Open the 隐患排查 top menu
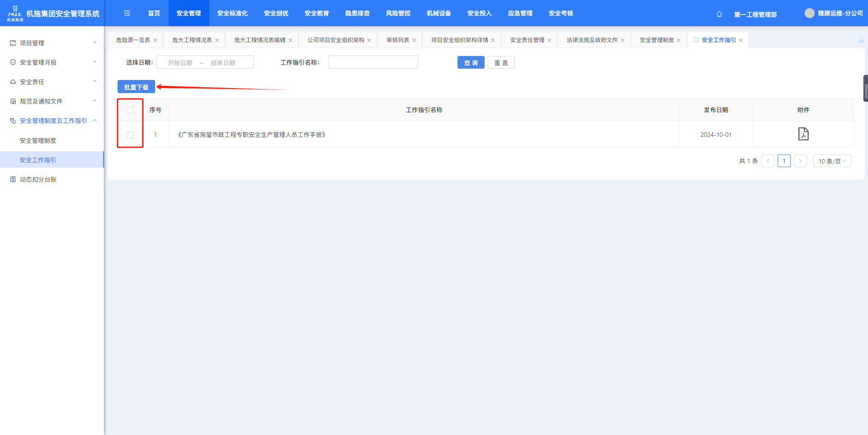The image size is (868, 435). pos(357,14)
